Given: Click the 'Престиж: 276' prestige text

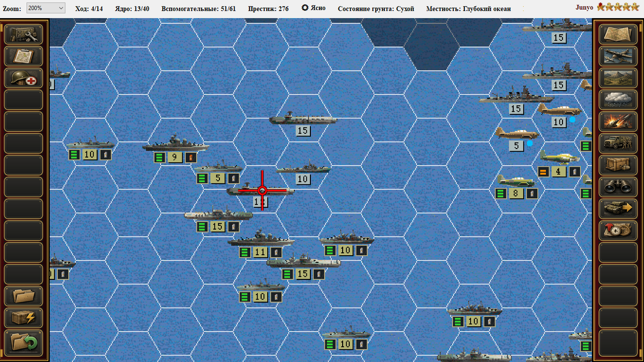Looking at the screenshot, I should coord(269,9).
